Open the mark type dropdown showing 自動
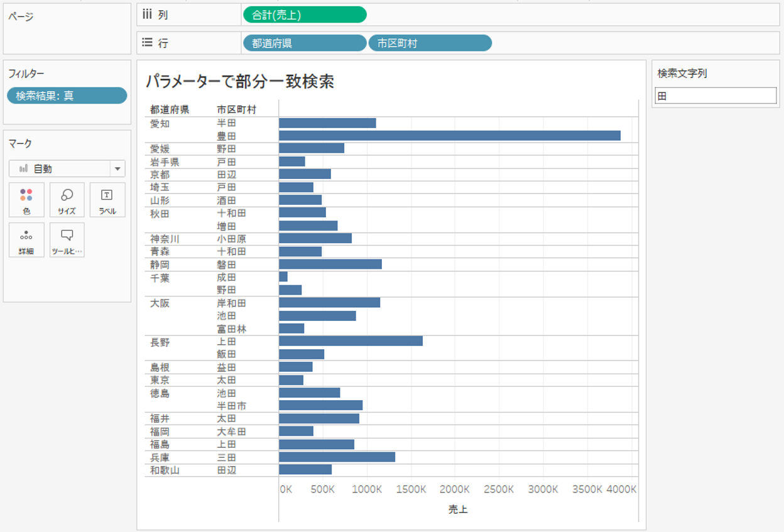 point(67,168)
